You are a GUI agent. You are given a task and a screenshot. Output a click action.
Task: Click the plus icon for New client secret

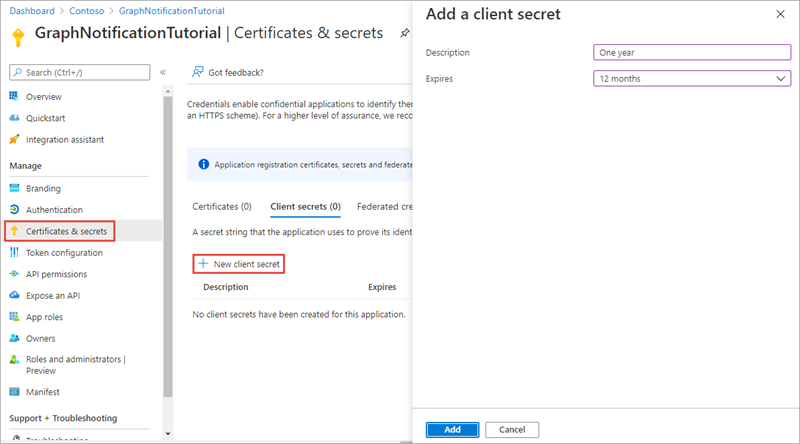pyautogui.click(x=203, y=263)
